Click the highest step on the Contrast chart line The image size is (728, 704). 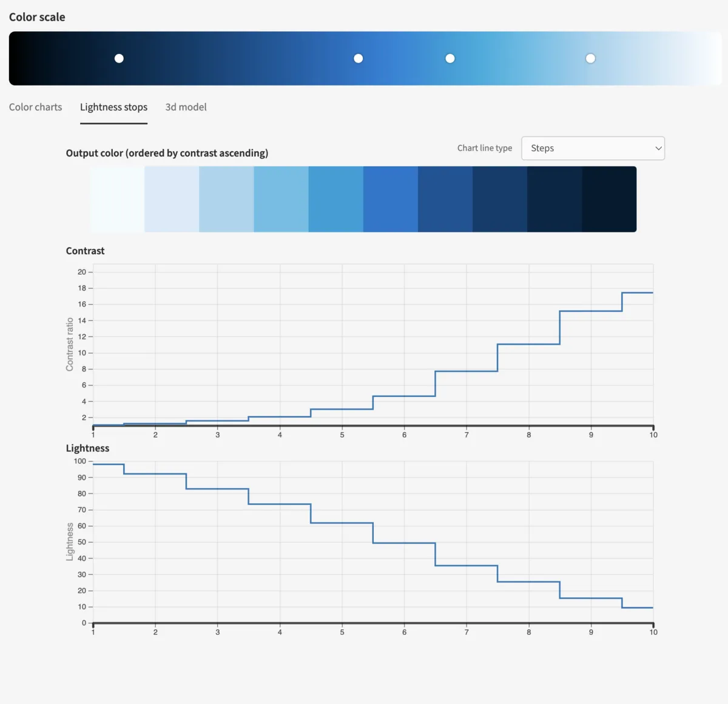(638, 293)
